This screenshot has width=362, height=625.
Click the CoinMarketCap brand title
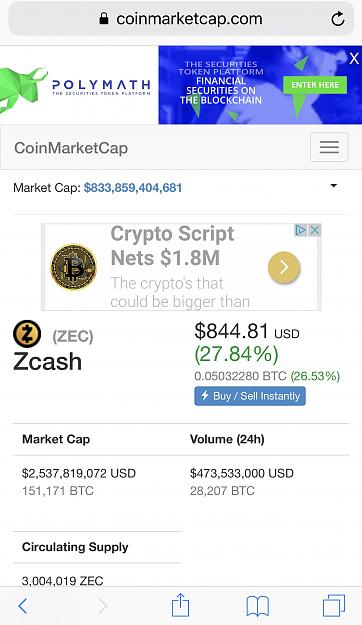click(x=71, y=148)
